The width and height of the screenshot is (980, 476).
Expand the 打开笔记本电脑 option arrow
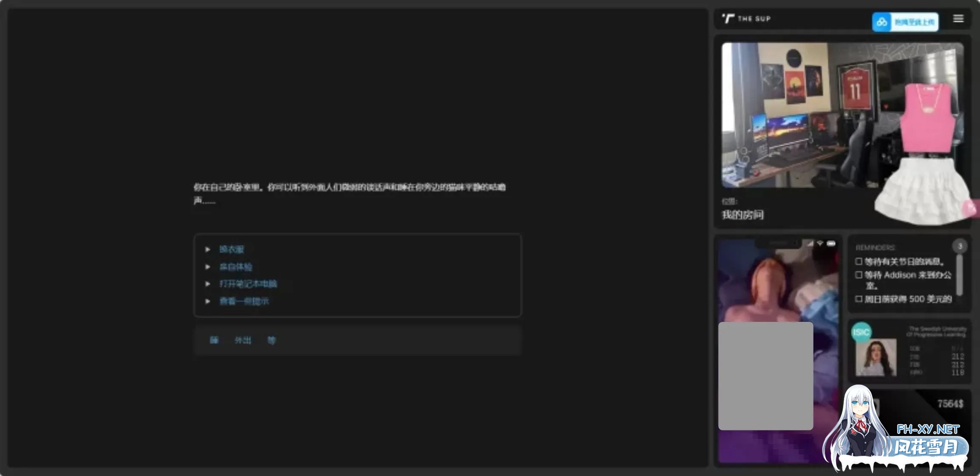pyautogui.click(x=208, y=284)
